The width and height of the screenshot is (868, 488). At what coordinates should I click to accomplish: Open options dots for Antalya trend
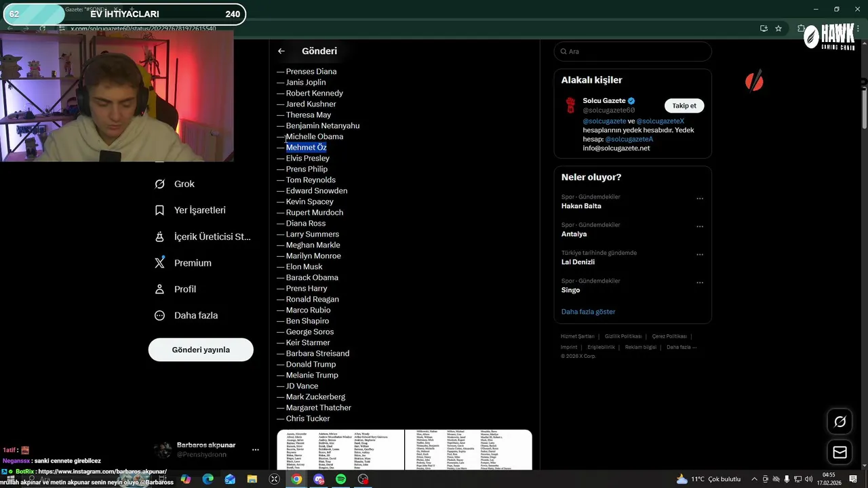coord(700,226)
